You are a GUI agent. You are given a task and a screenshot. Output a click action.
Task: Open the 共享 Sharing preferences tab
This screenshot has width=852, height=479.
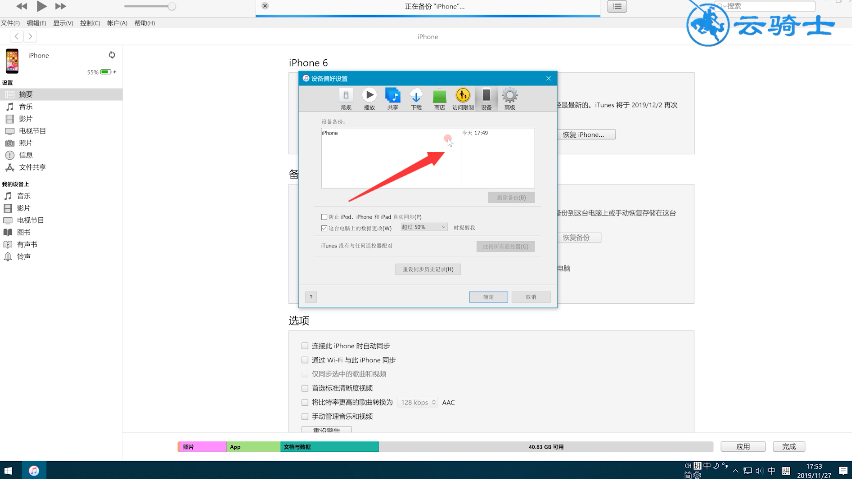coord(393,99)
